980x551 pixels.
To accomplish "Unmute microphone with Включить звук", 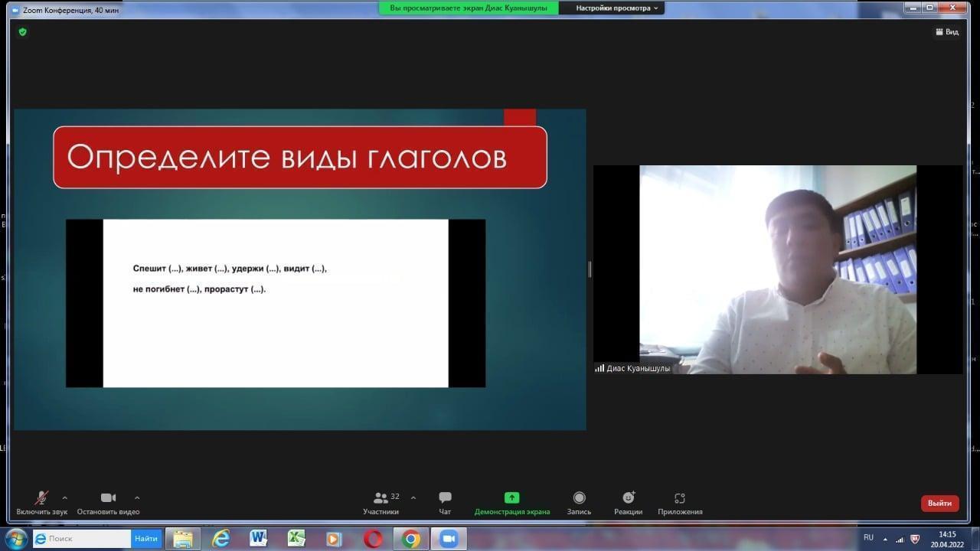I will pos(41,498).
